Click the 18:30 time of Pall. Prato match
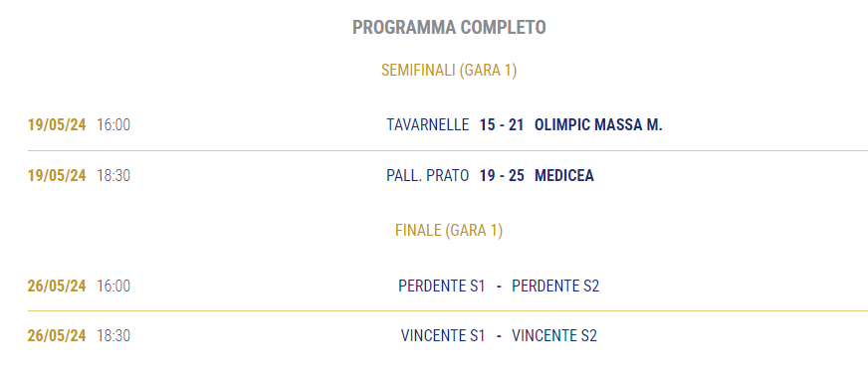The image size is (868, 385). [113, 176]
